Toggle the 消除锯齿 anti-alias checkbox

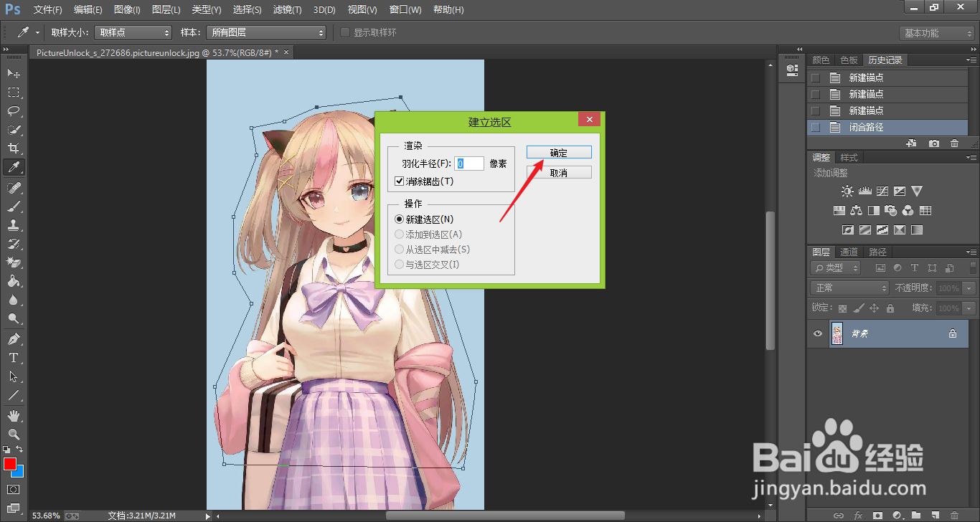[400, 181]
